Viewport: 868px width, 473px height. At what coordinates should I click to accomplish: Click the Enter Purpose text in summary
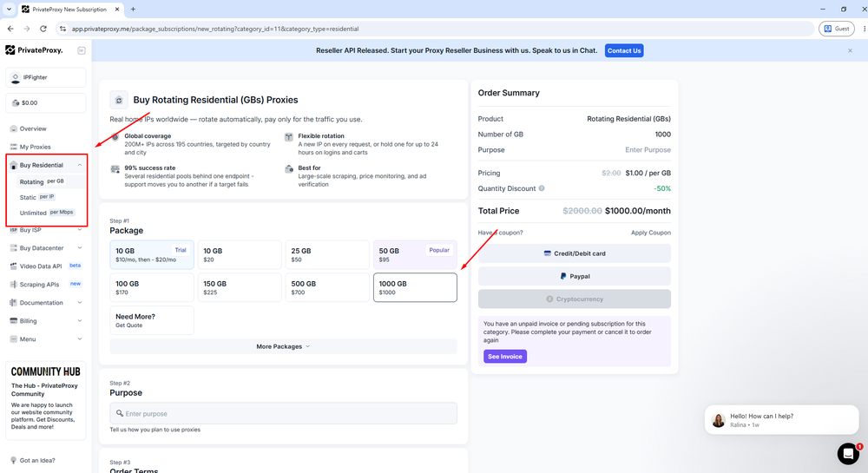click(648, 150)
